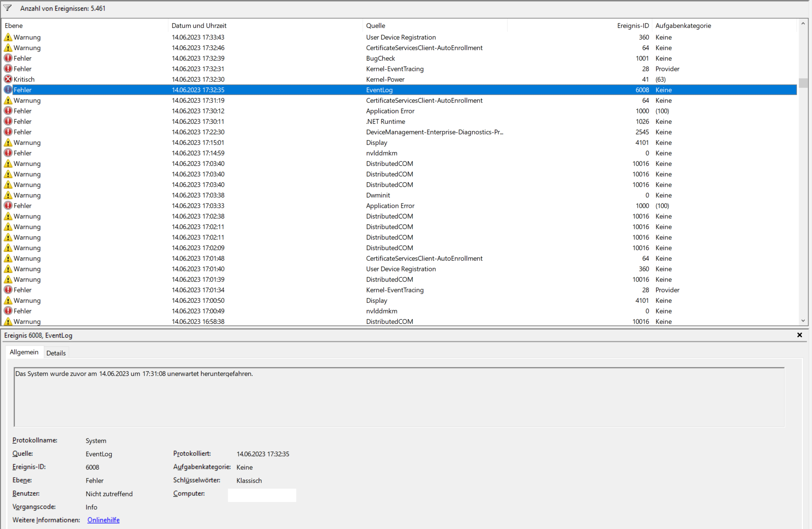Click event ID 1001 cell
Screen dimensions: 812x529
(x=642, y=58)
